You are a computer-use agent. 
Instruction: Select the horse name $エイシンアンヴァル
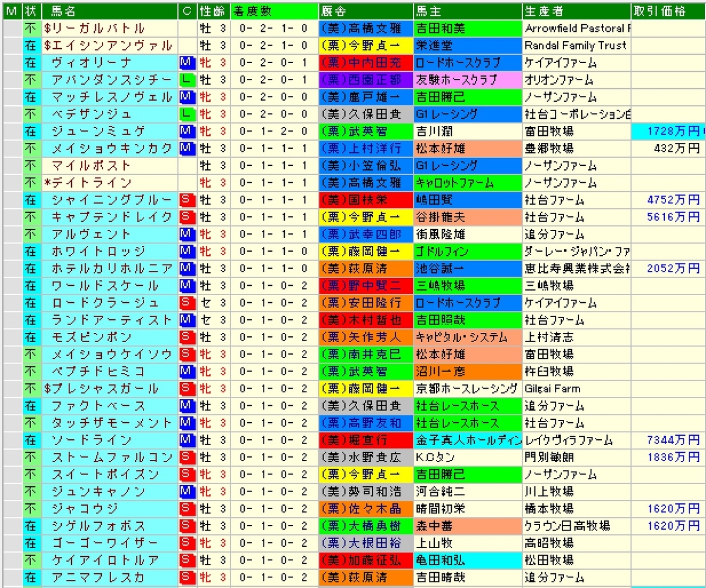pyautogui.click(x=108, y=45)
